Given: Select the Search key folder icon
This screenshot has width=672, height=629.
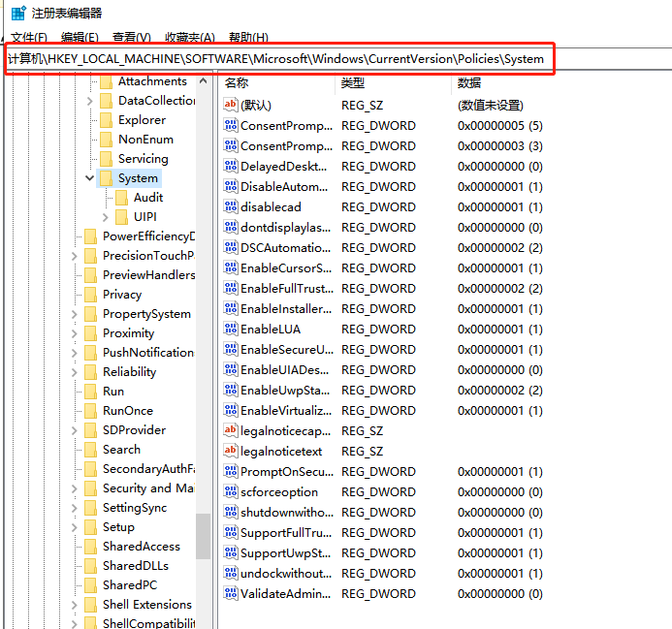Looking at the screenshot, I should point(91,450).
